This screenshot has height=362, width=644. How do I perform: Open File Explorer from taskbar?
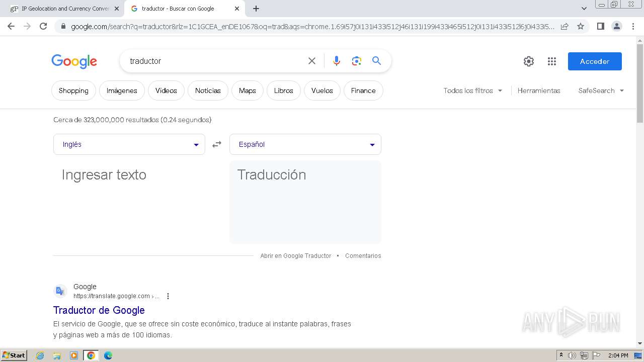click(57, 355)
